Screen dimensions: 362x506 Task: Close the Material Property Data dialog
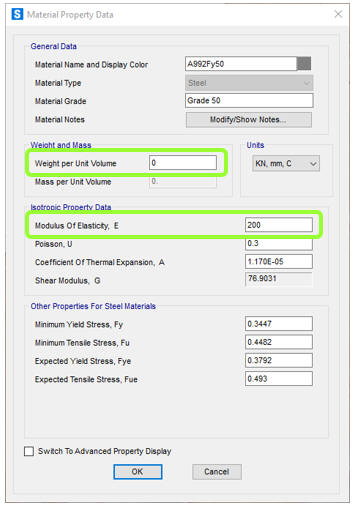(338, 14)
